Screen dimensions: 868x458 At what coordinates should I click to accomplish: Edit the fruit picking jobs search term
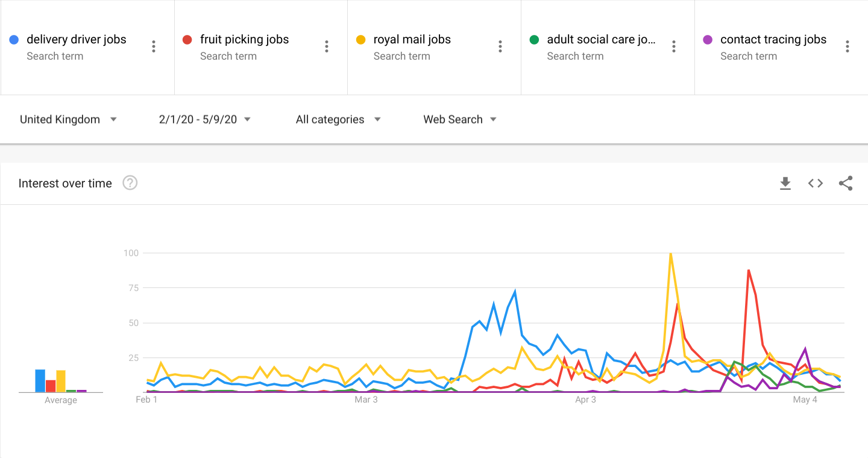[x=244, y=40]
